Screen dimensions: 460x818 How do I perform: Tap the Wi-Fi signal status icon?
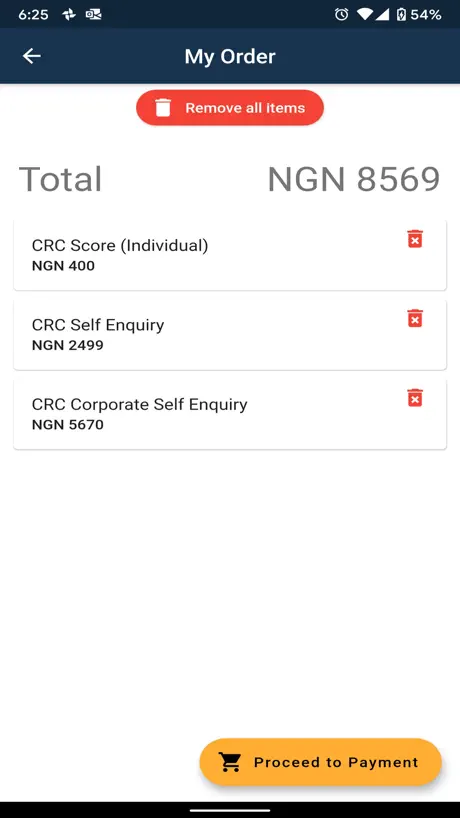point(365,15)
